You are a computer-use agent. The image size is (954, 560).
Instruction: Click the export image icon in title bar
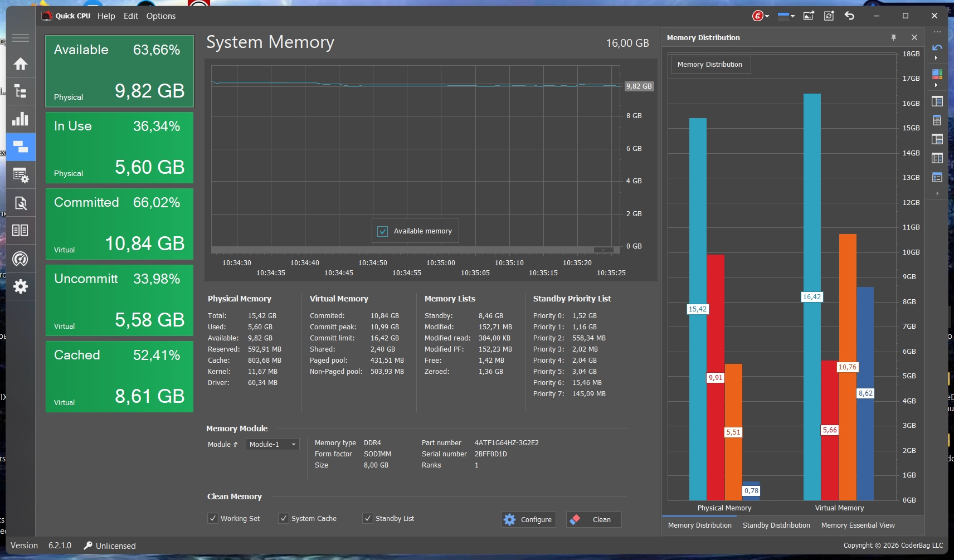pos(809,16)
